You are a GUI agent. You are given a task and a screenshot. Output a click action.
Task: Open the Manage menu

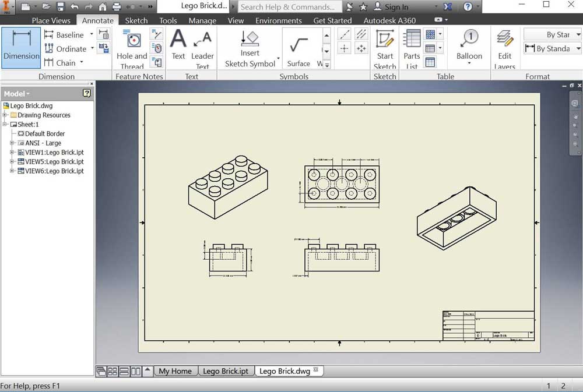pos(202,20)
